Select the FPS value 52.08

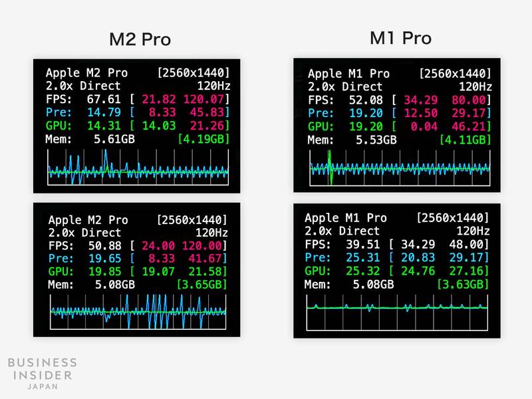coord(366,100)
